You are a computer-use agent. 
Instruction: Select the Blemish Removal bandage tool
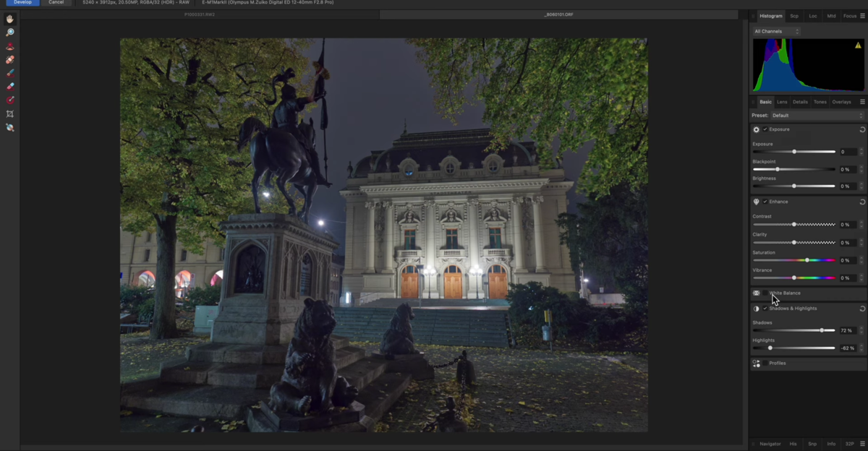10,60
